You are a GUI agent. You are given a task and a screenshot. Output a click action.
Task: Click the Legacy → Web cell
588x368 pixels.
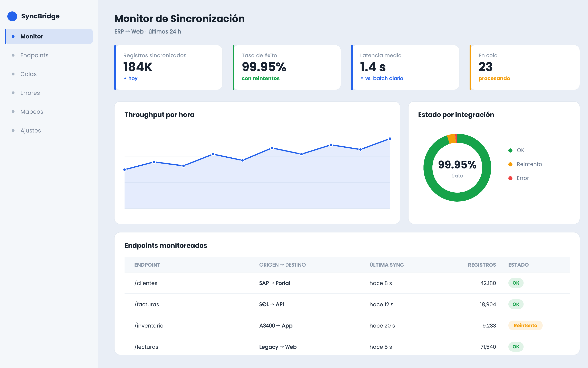(278, 347)
